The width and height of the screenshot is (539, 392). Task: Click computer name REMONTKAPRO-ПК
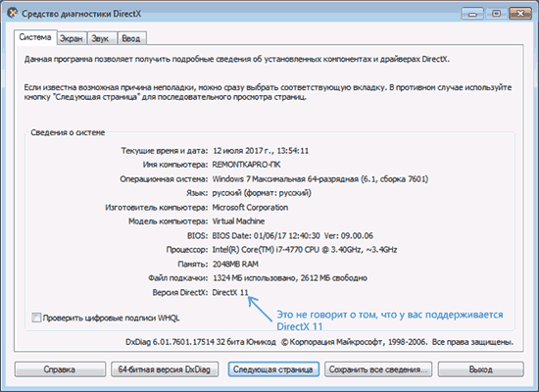coord(246,165)
